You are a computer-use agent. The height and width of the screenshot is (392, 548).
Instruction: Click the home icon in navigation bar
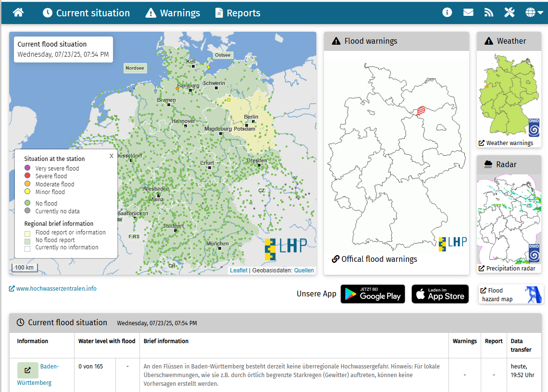click(x=18, y=12)
